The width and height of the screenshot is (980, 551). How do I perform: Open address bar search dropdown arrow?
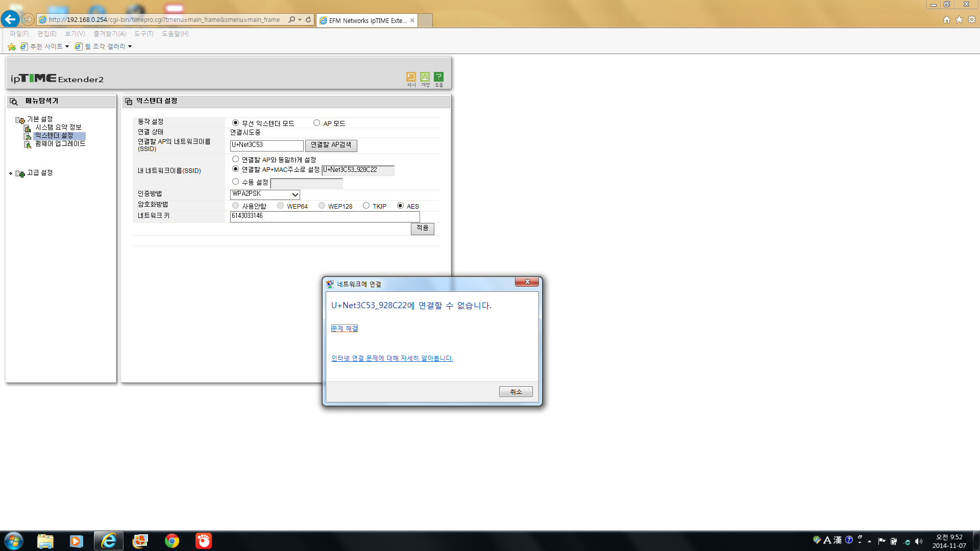point(300,19)
